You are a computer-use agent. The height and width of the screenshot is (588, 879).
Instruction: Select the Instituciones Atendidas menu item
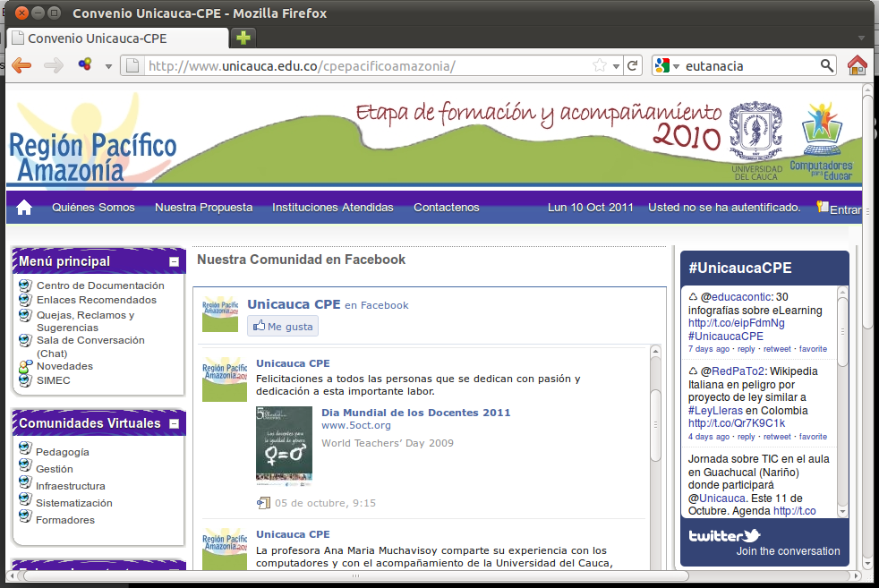pos(332,208)
